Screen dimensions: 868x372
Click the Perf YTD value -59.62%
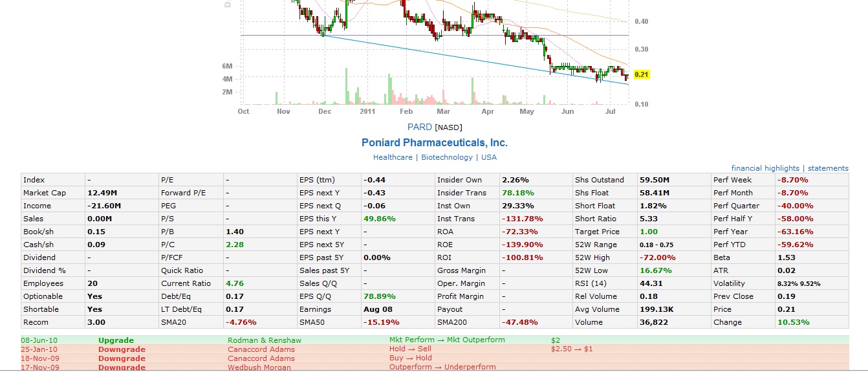796,245
